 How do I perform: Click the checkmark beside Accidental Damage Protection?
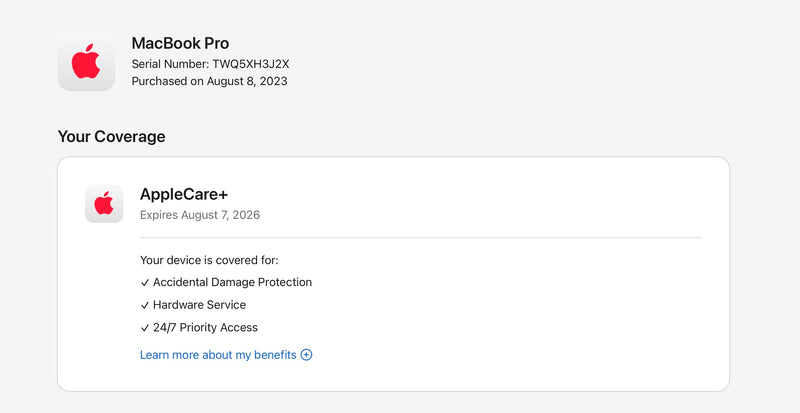(145, 283)
